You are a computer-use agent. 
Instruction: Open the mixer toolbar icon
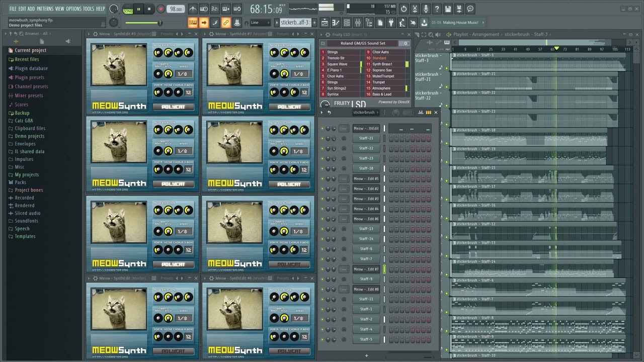click(358, 23)
